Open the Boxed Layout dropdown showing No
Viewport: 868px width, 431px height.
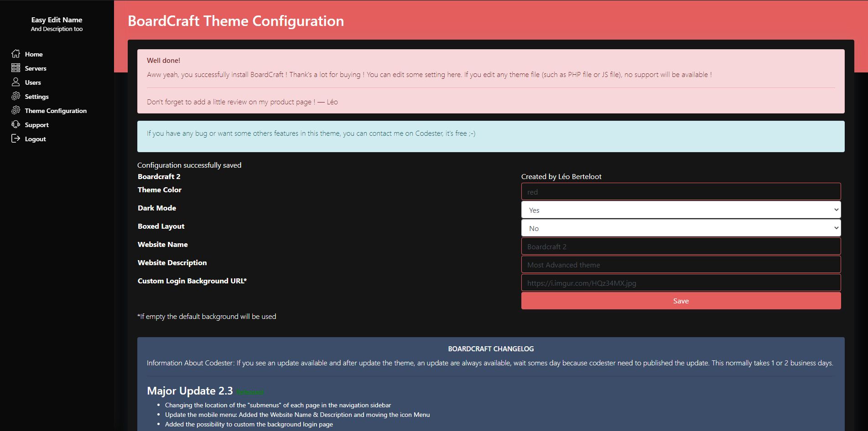pyautogui.click(x=681, y=228)
